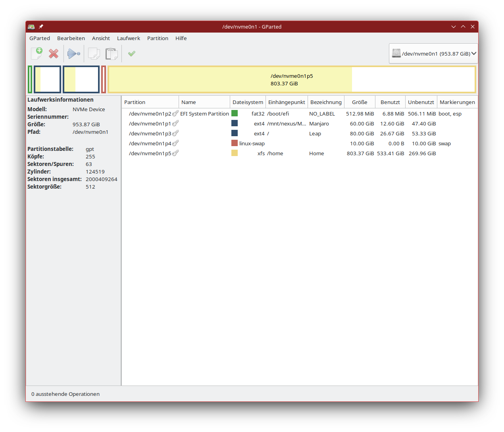The height and width of the screenshot is (432, 504).
Task: Click the yellow xfs color swatch
Action: coord(235,153)
